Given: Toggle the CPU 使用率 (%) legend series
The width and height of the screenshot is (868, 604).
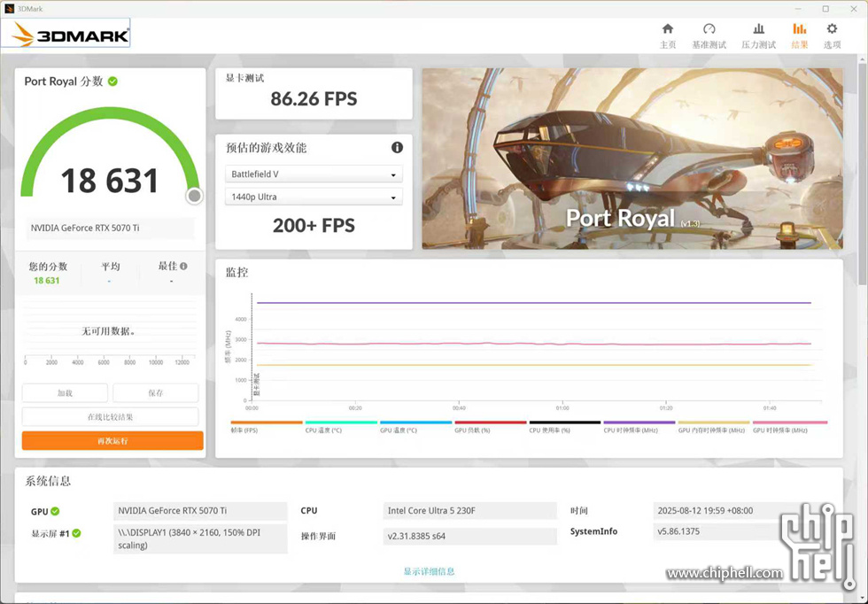Looking at the screenshot, I should (x=565, y=426).
